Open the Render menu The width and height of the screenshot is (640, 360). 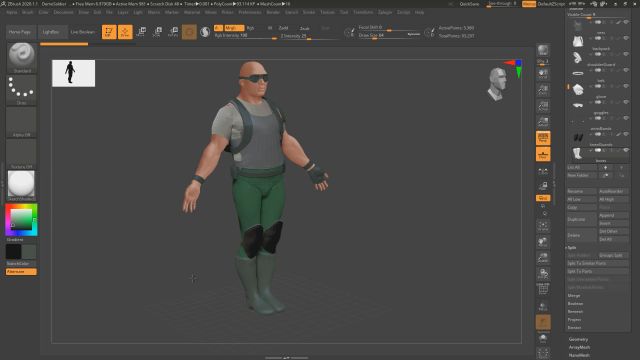(273, 12)
